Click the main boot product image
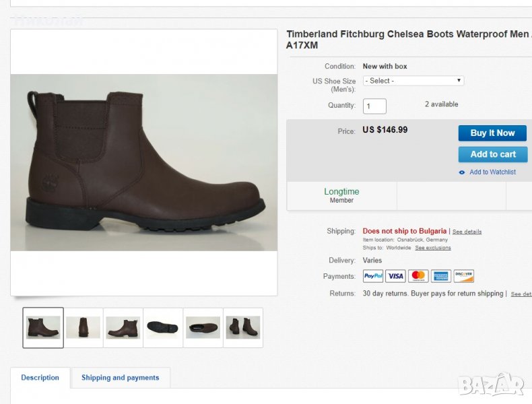 click(143, 163)
